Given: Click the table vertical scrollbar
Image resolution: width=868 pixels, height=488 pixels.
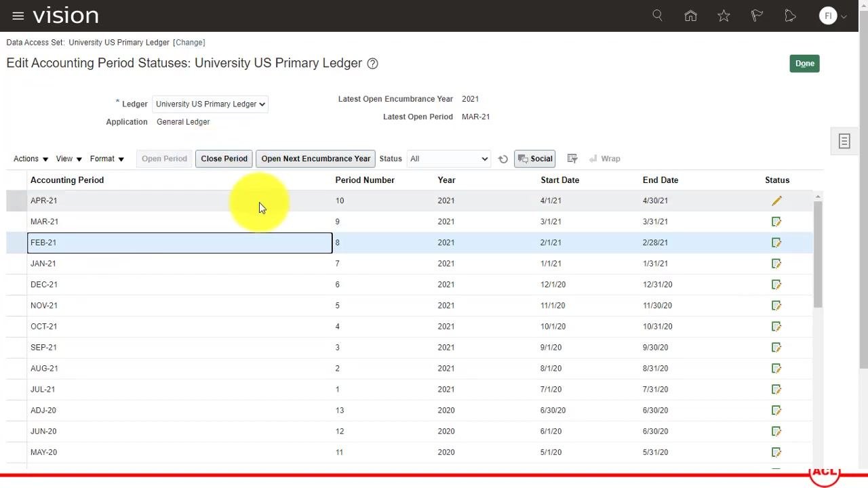Looking at the screenshot, I should 818,254.
